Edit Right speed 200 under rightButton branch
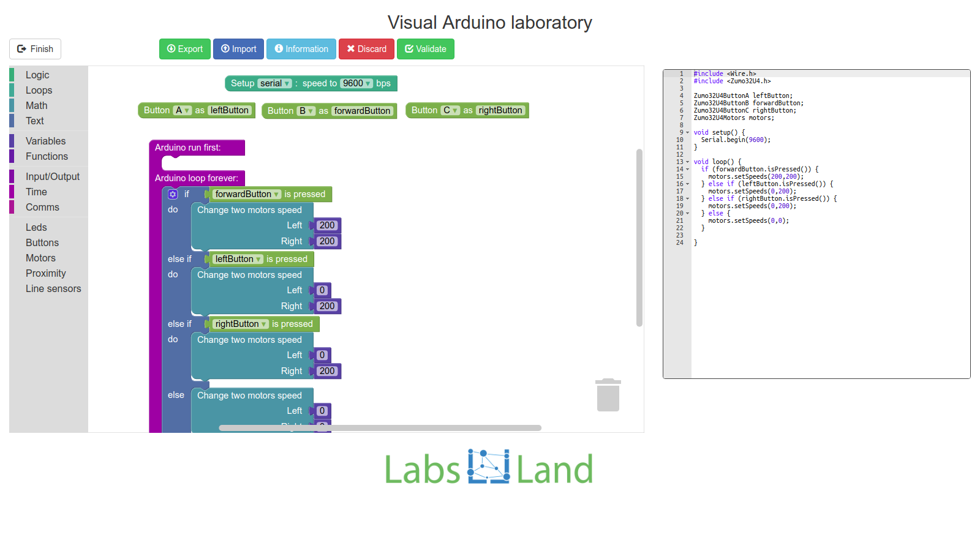 pos(327,371)
